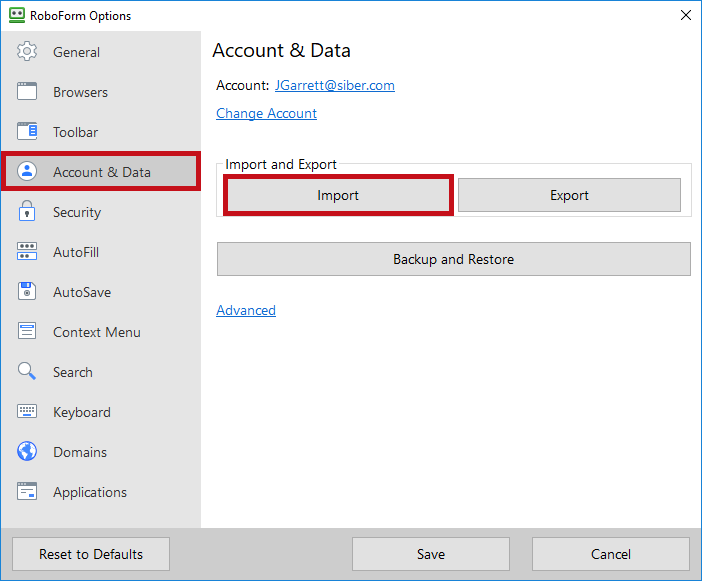Click the AutoSave disk icon

(x=27, y=292)
